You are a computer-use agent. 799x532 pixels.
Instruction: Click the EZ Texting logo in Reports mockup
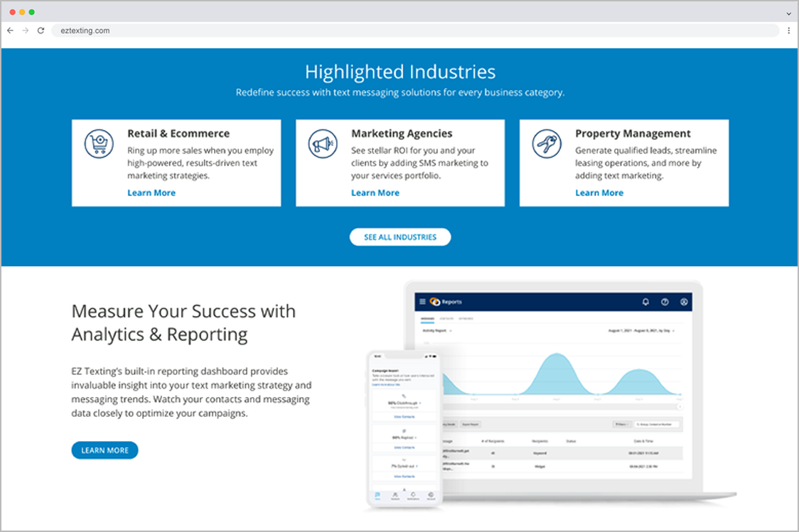434,302
